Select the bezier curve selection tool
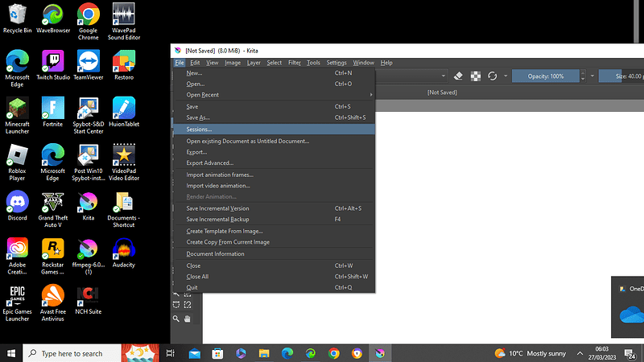 point(176,305)
